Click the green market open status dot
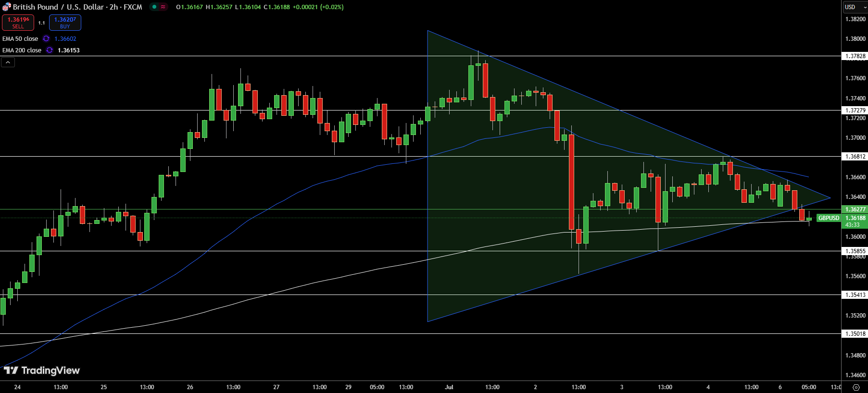868x393 pixels. [154, 7]
